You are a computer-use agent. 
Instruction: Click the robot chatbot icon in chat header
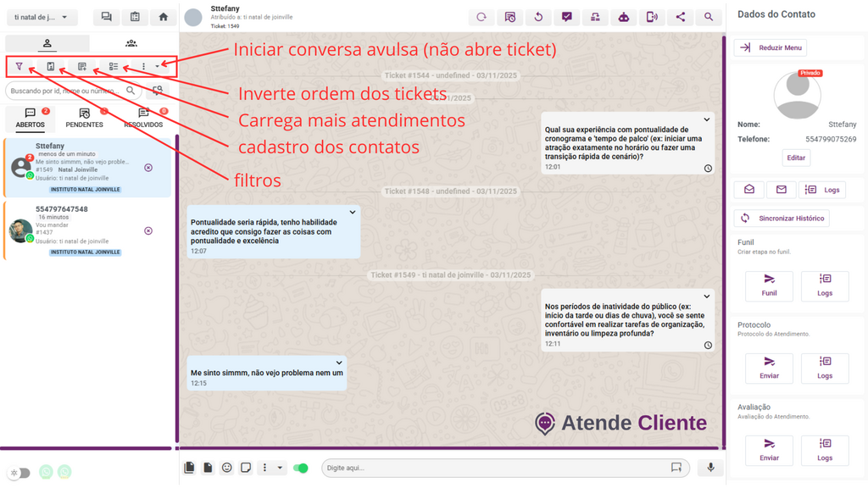623,17
